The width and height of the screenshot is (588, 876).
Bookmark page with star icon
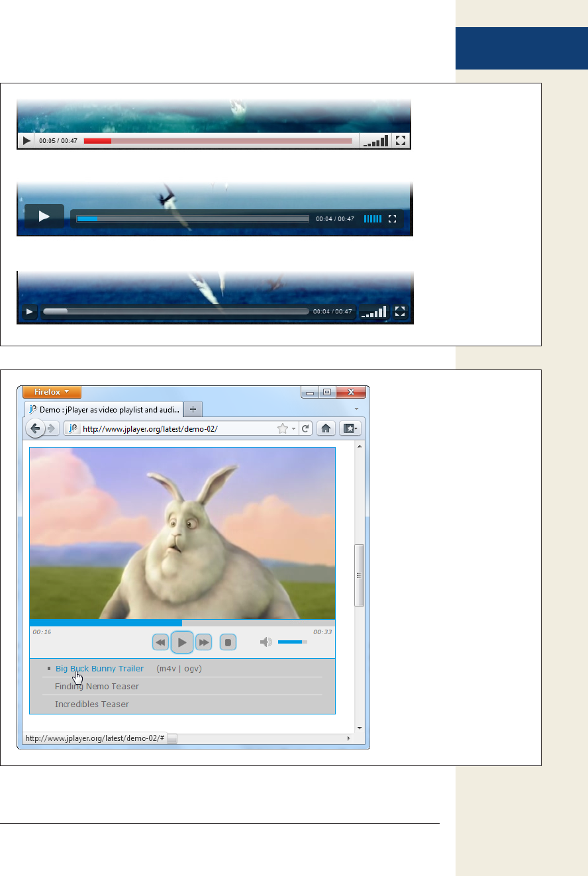283,429
